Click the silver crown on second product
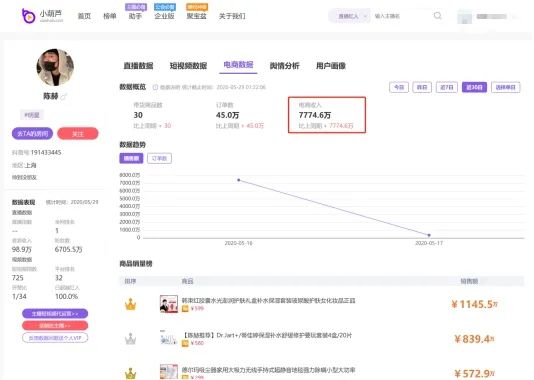The height and width of the screenshot is (380, 534). click(x=130, y=338)
